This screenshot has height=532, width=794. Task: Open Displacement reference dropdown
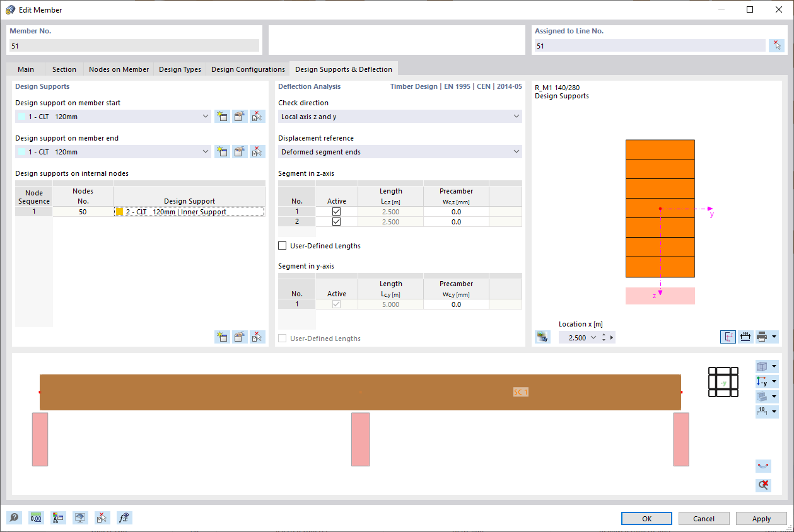[517, 152]
